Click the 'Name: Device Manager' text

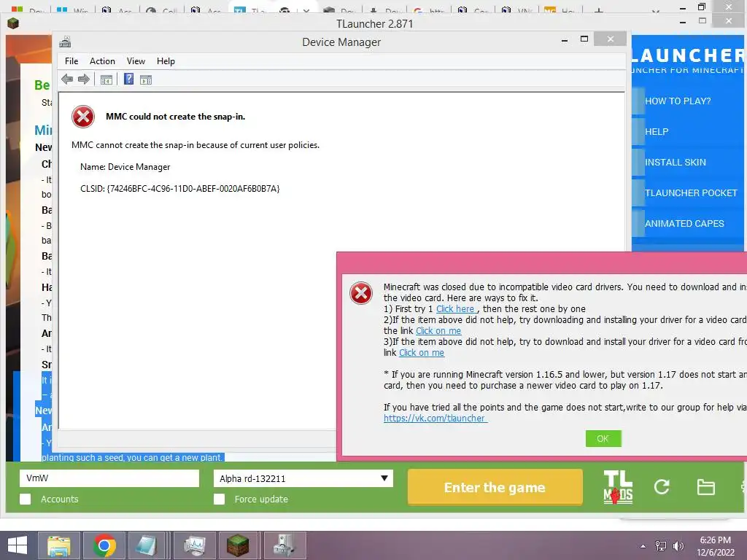[x=125, y=167]
